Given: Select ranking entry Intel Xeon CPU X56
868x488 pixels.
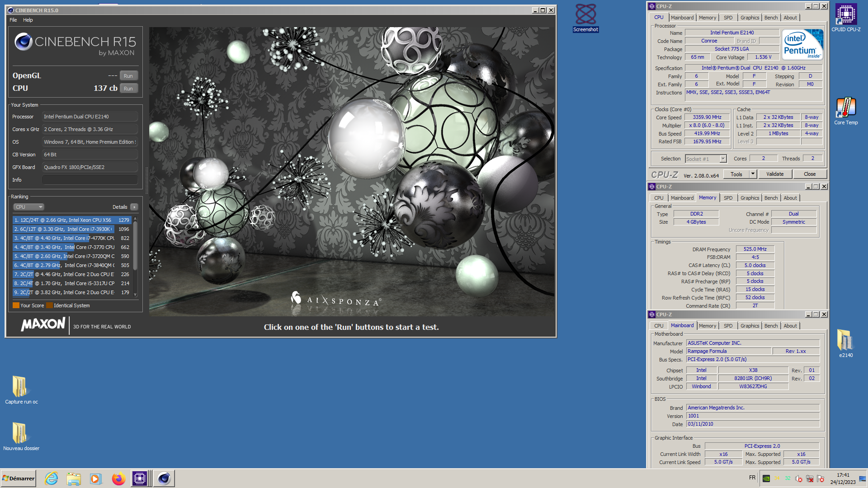Looking at the screenshot, I should [x=71, y=220].
